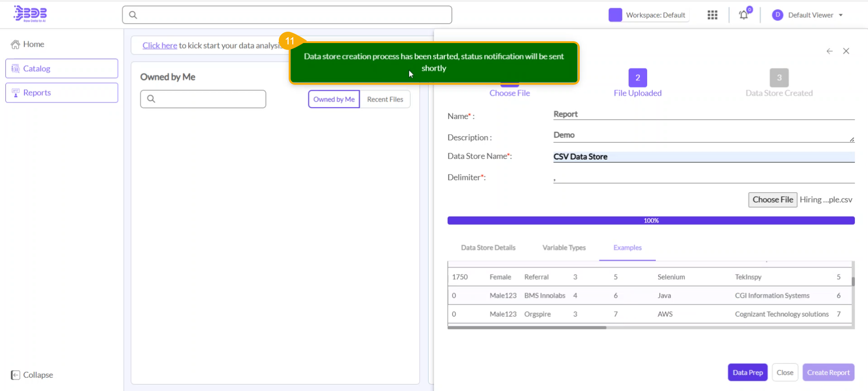Screen dimensions: 868x391
Task: Click the BDB logo in header
Action: pyautogui.click(x=30, y=14)
